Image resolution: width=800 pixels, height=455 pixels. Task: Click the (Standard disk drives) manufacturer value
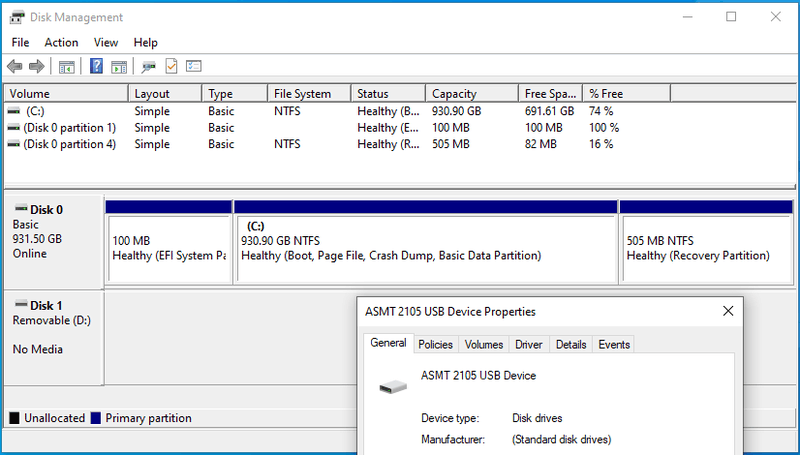click(561, 439)
